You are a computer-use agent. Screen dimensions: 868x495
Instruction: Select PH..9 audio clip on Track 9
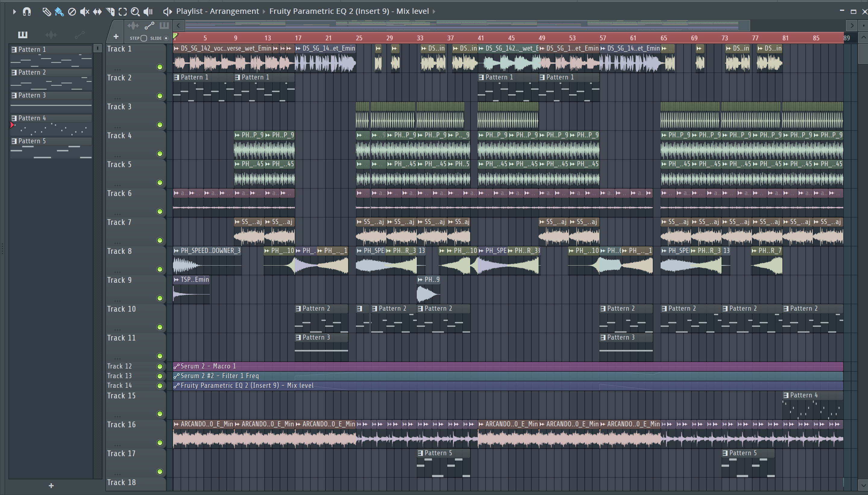click(428, 289)
